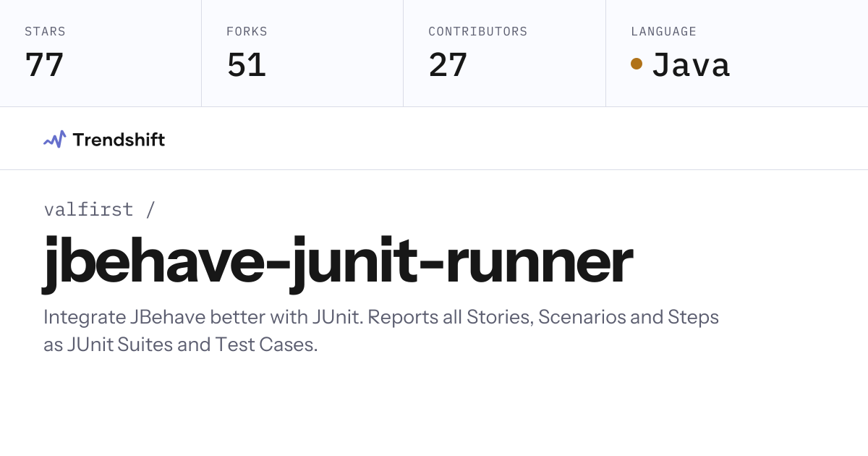This screenshot has height=456, width=868.
Task: Select the CONTRIBUTORS label
Action: (478, 32)
